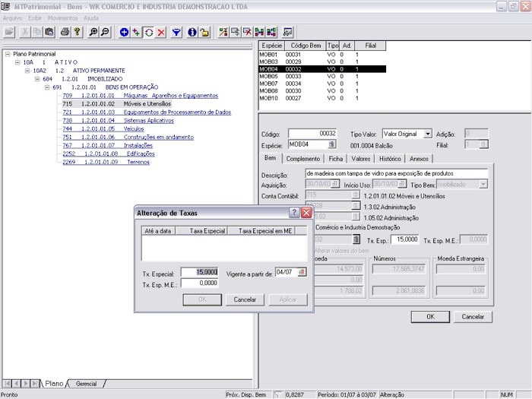Viewport: 532px width, 399px height.
Task: Switch to the Gerencial sheet tab
Action: (x=85, y=385)
